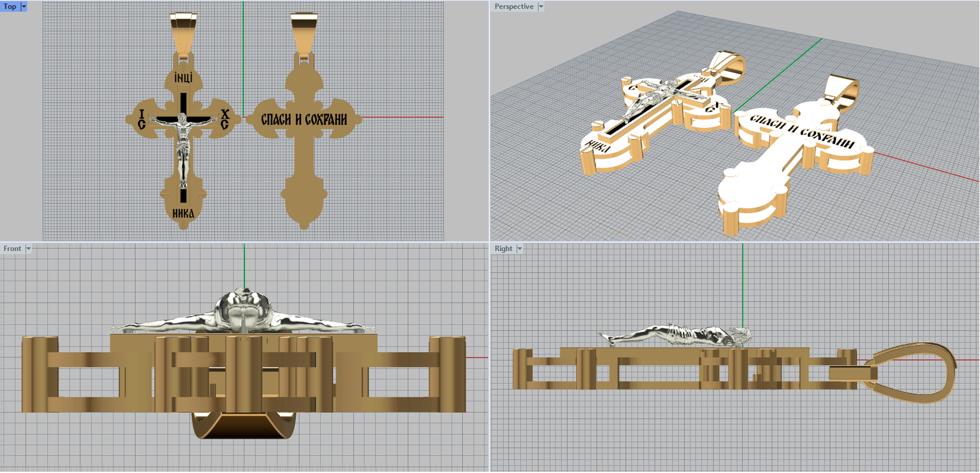Expand the Perspective viewport menu arrow
Image resolution: width=980 pixels, height=473 pixels.
(541, 7)
